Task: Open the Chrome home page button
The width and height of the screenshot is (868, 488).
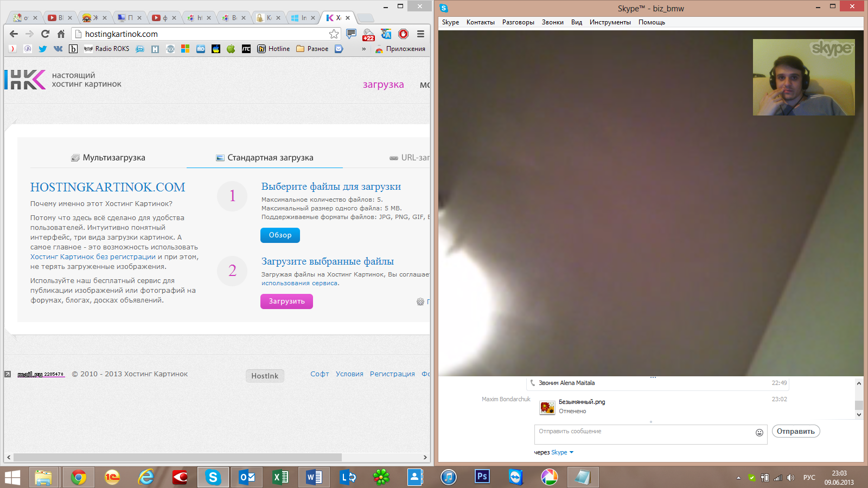Action: pos(61,34)
